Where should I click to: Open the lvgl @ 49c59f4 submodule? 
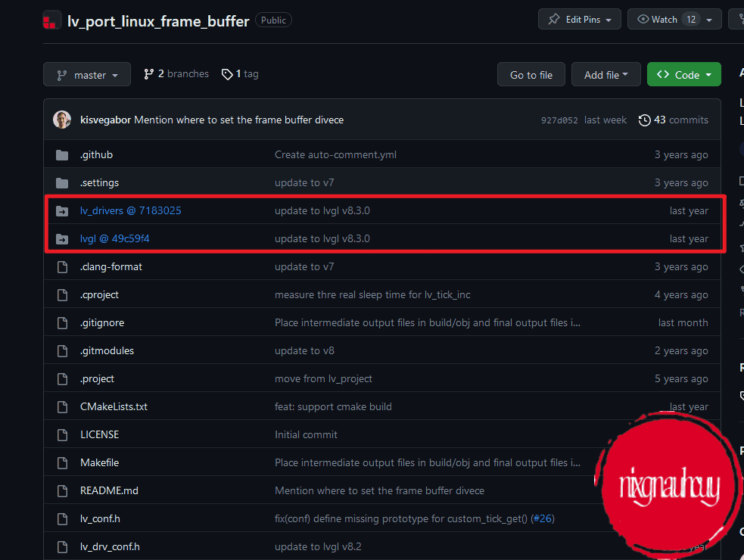pyautogui.click(x=115, y=238)
